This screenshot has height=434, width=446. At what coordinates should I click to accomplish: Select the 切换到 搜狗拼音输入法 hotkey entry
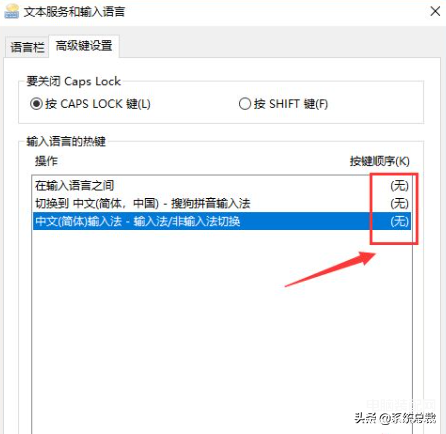click(222, 203)
